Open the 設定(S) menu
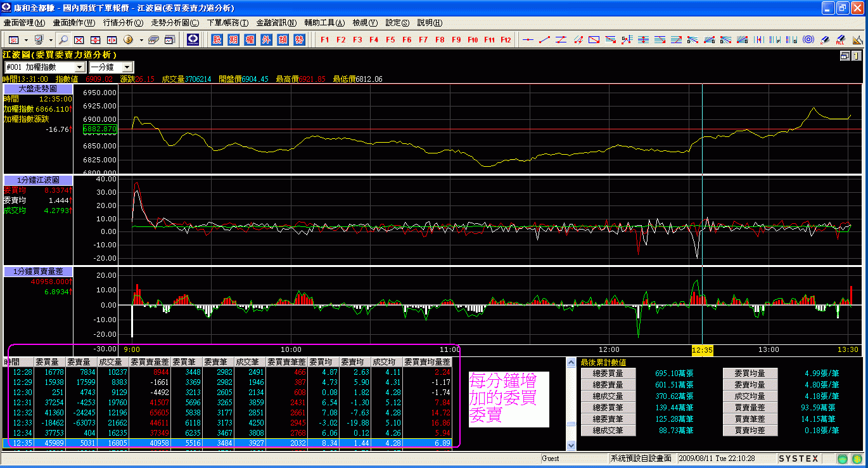This screenshot has width=868, height=468. (397, 23)
